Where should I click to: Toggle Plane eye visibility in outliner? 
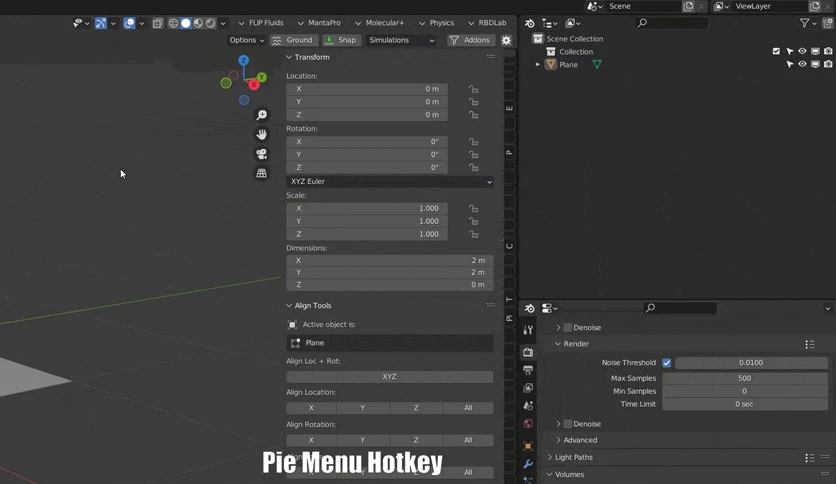point(802,64)
